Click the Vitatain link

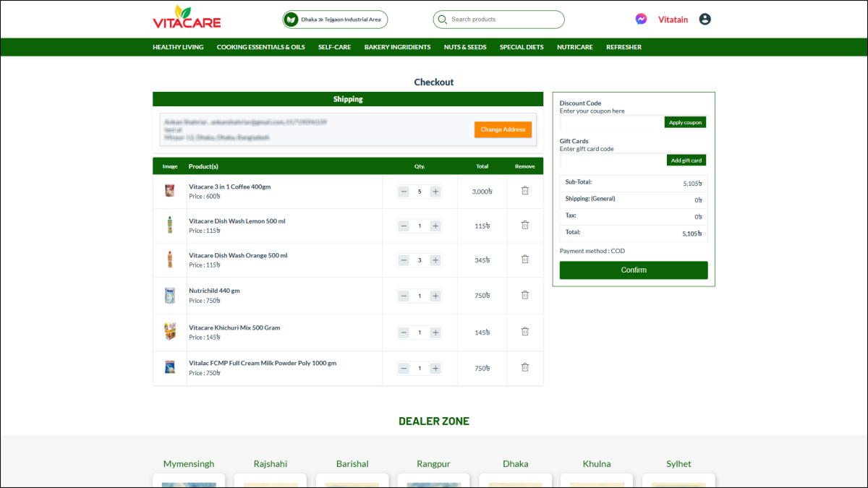[673, 20]
